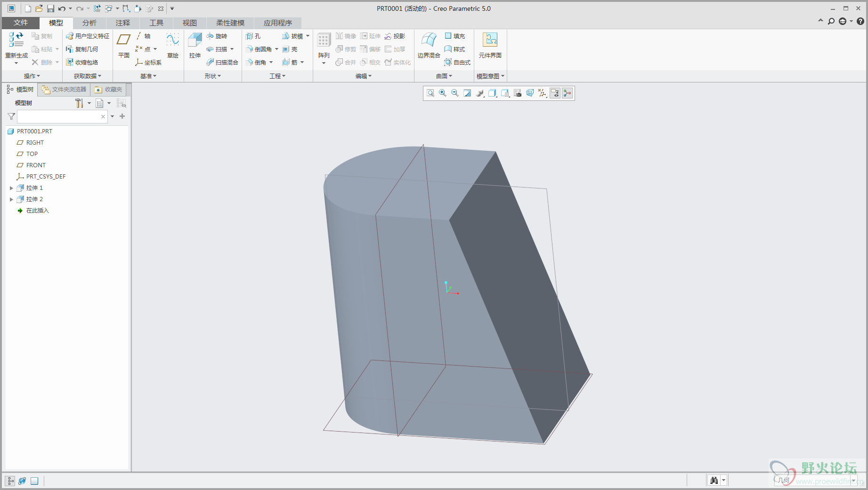Expand the 工程 group dropdown

coord(277,76)
